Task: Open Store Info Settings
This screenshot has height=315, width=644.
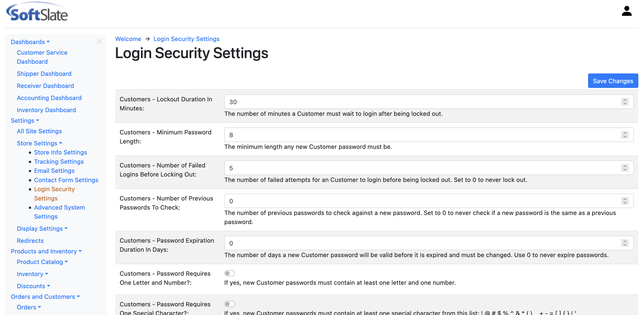Action: point(60,152)
